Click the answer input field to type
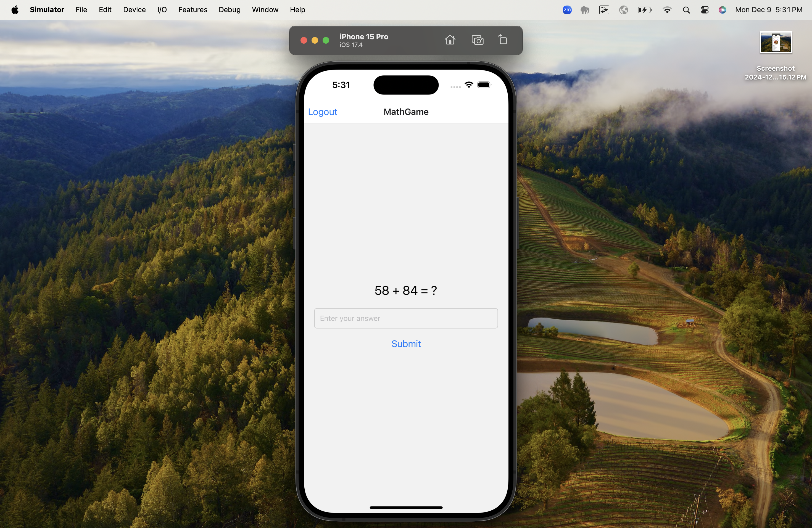This screenshot has height=528, width=812. 406,318
